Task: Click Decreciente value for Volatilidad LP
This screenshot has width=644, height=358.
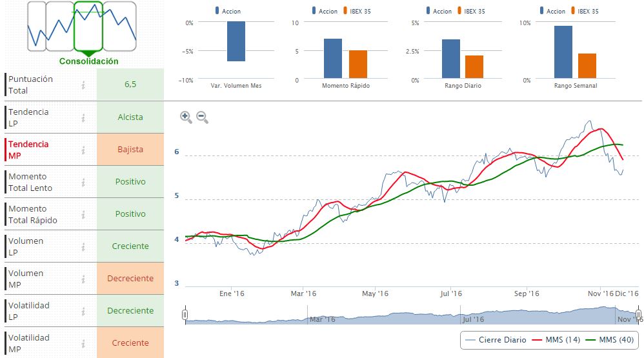Action: [x=130, y=310]
